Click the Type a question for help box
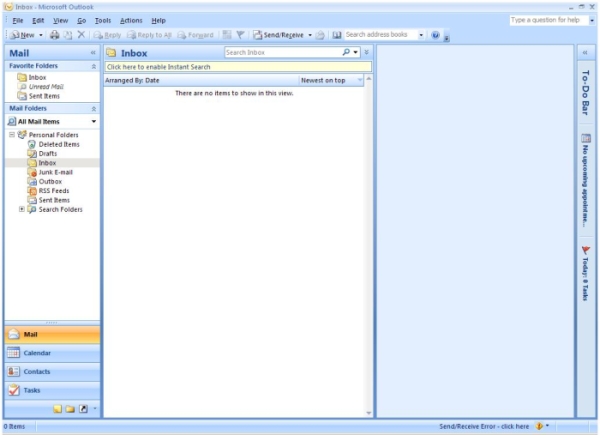The width and height of the screenshot is (600, 435). (549, 20)
